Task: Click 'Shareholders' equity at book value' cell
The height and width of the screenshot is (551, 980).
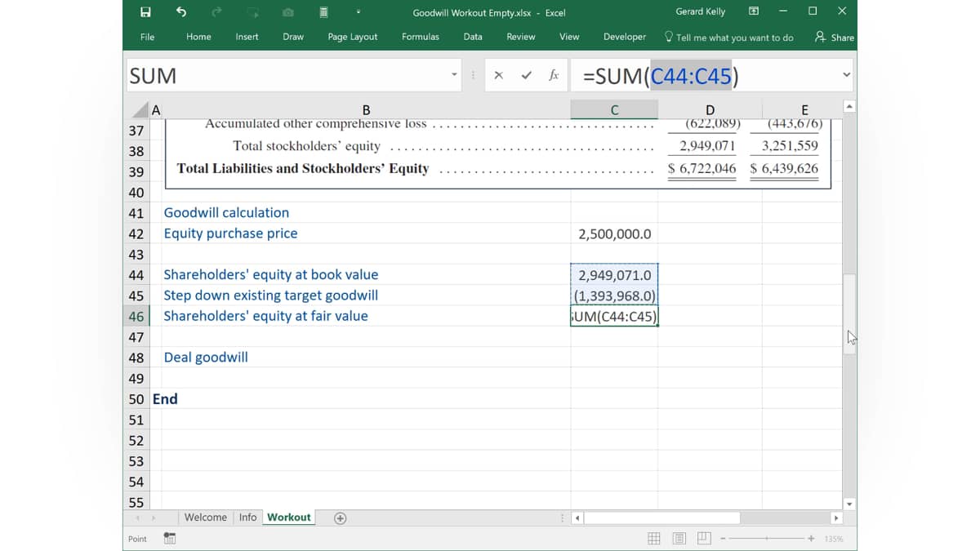Action: 366,275
